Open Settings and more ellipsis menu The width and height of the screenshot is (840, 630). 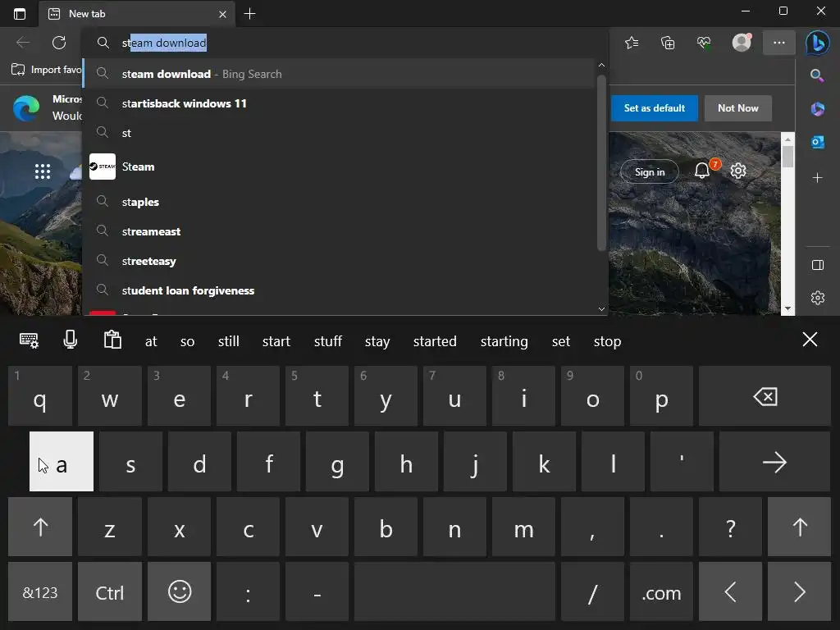(x=779, y=43)
